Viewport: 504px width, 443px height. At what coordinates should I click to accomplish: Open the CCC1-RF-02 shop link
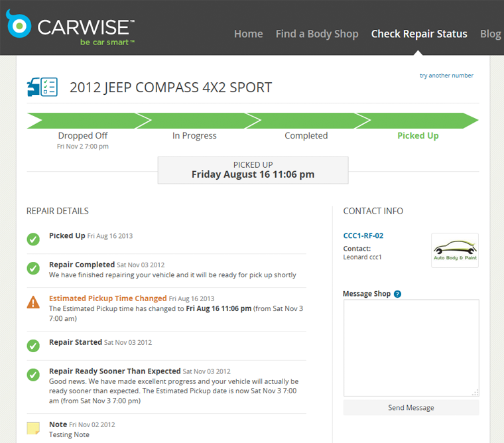point(363,235)
